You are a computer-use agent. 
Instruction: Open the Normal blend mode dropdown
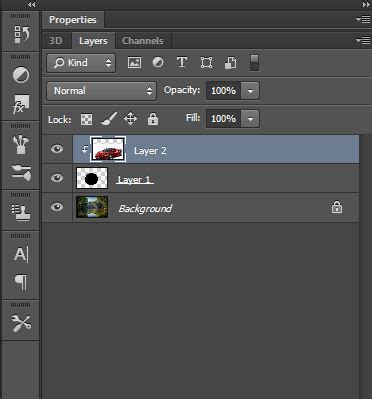click(101, 91)
